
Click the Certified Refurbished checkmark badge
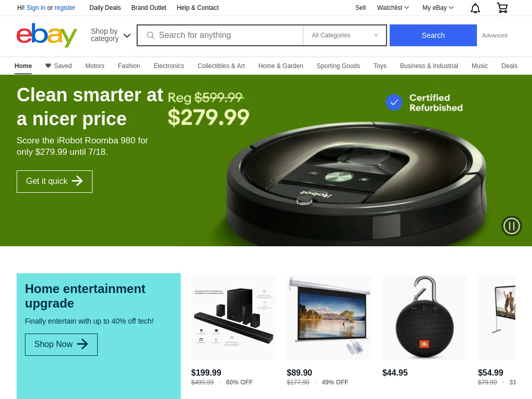pos(394,102)
